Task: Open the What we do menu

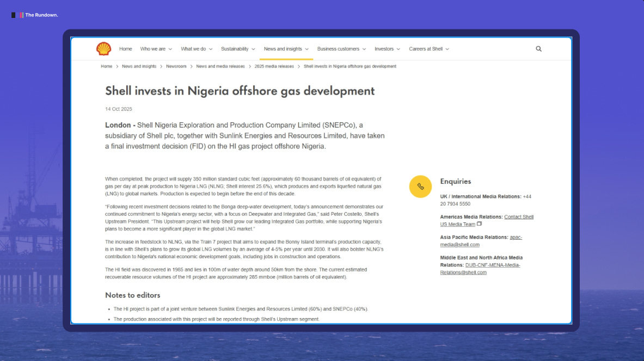Action: pyautogui.click(x=197, y=49)
